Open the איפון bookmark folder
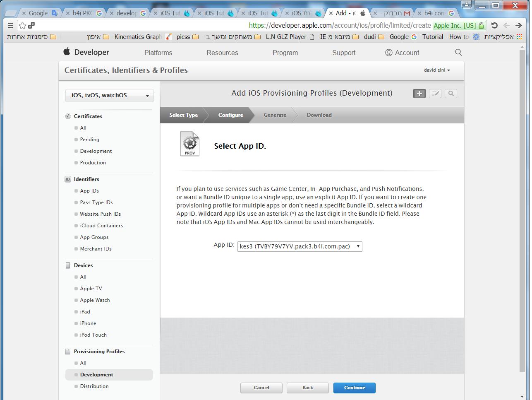532x400 pixels. [x=98, y=37]
